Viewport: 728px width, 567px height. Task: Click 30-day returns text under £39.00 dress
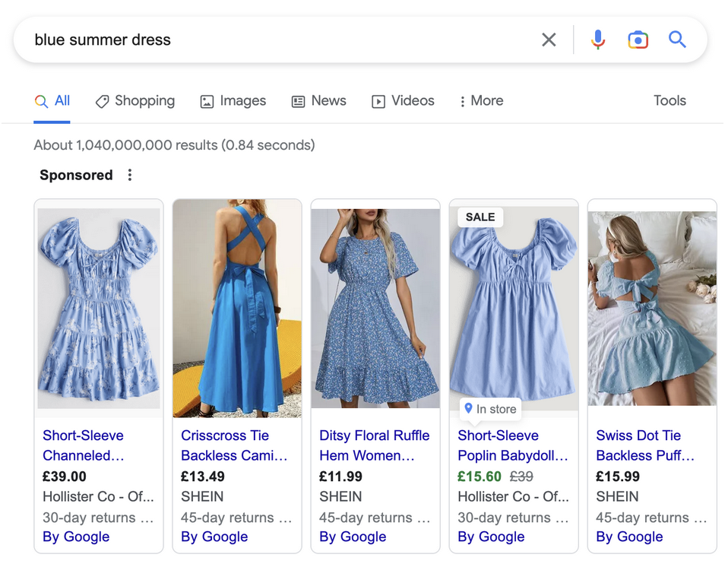pyautogui.click(x=98, y=518)
